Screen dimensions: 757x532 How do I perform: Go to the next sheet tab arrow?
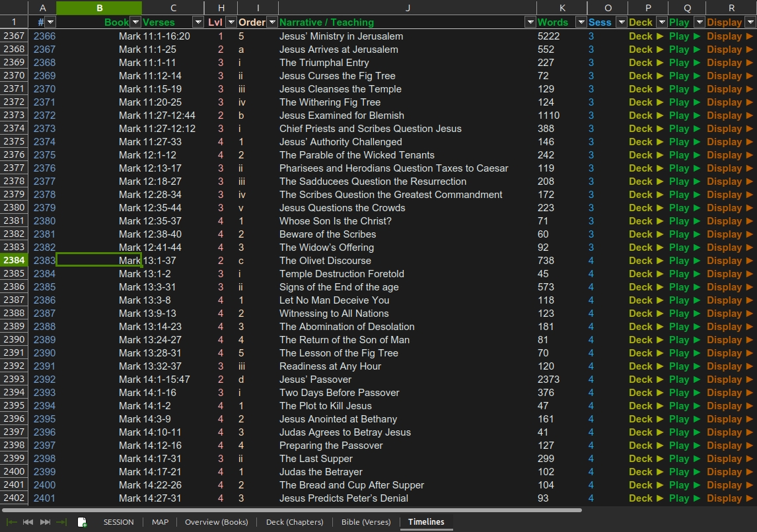point(45,522)
